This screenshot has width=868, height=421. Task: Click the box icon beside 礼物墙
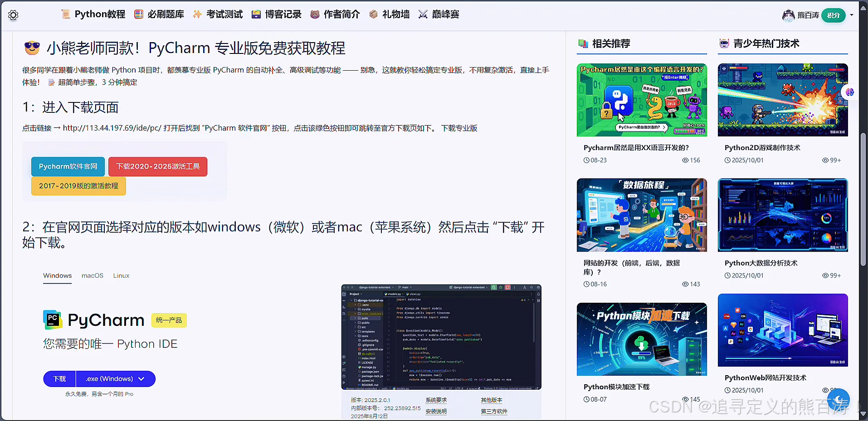[x=373, y=15]
